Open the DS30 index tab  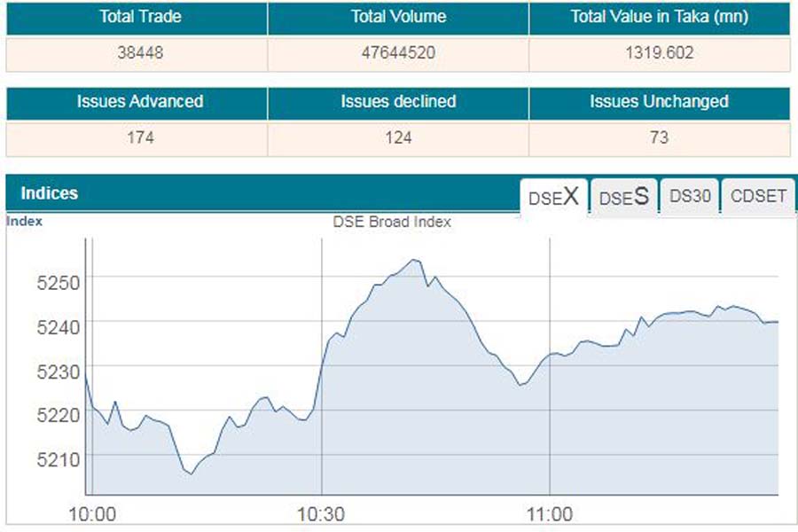[690, 195]
